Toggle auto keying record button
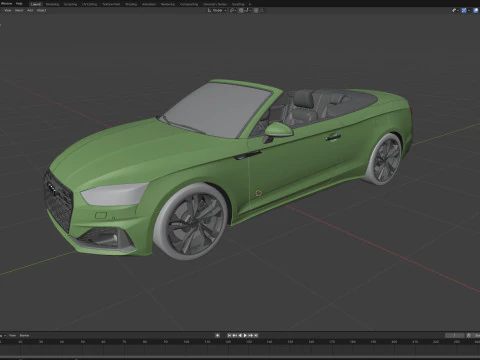This screenshot has height=360, width=480. click(217, 335)
